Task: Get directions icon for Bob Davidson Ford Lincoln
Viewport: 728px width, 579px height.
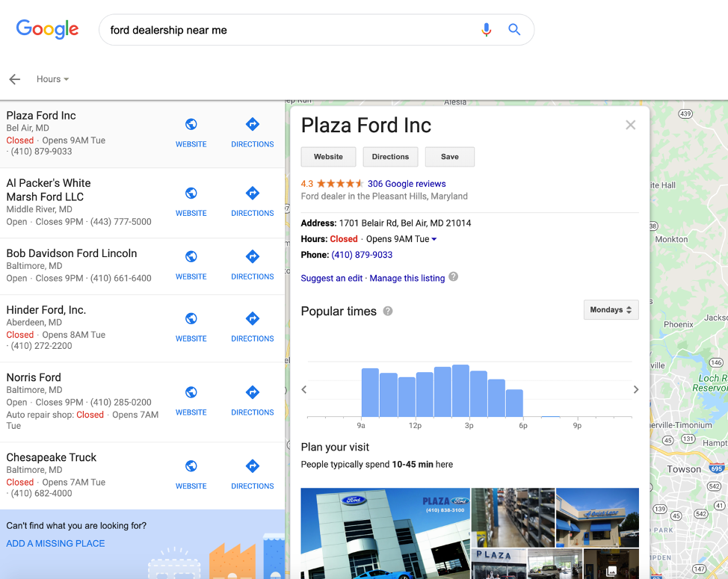Action: [253, 256]
